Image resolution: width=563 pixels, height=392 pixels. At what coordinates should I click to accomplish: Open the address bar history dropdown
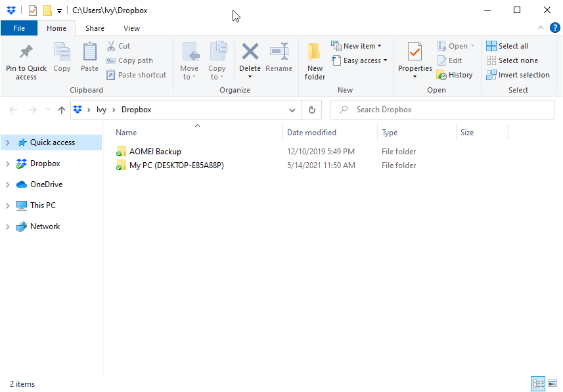click(x=292, y=110)
